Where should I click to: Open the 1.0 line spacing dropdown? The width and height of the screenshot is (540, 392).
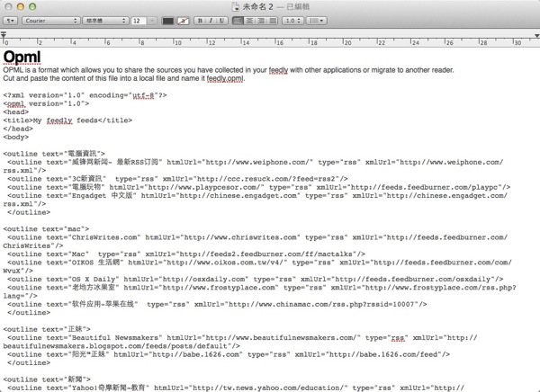(x=292, y=21)
